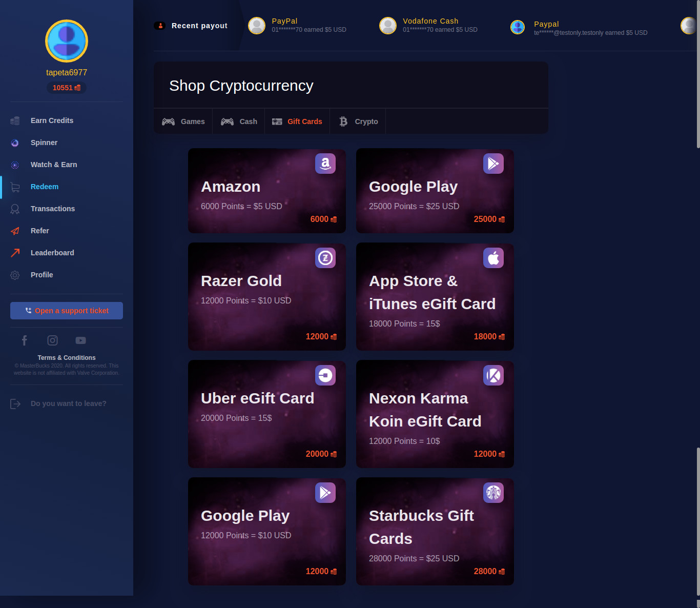The image size is (700, 608).
Task: Open the YouTube social icon
Action: point(80,340)
